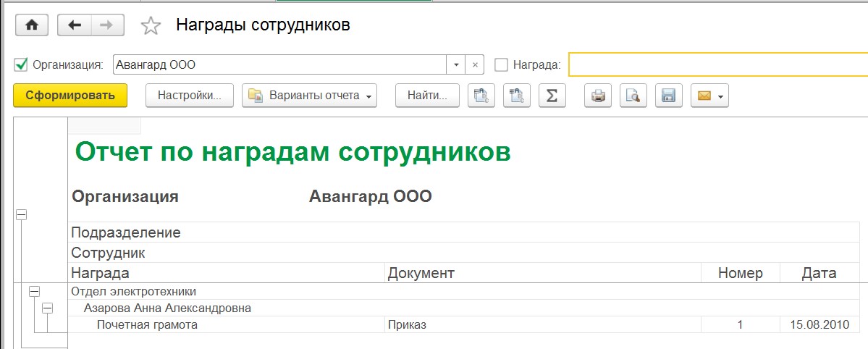Select Азарова Анна Александровна row
Viewport: 868px width, 349px height.
click(x=464, y=308)
